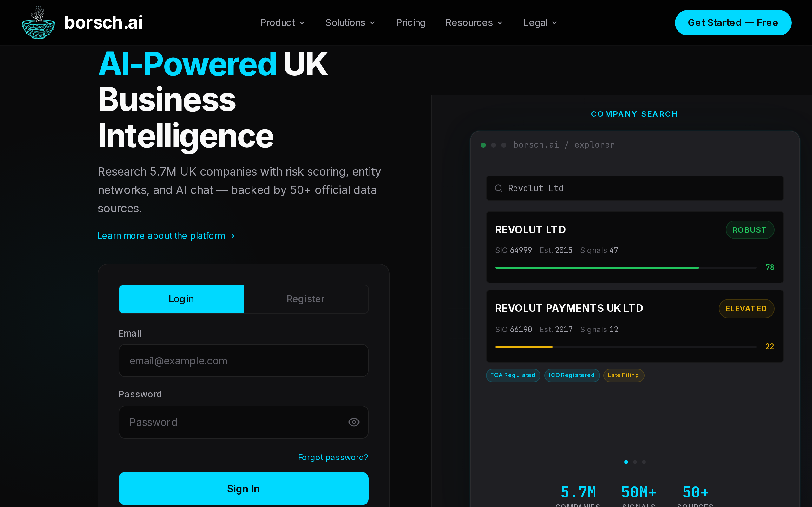Viewport: 812px width, 507px height.
Task: Switch to the Register tab
Action: click(x=305, y=299)
